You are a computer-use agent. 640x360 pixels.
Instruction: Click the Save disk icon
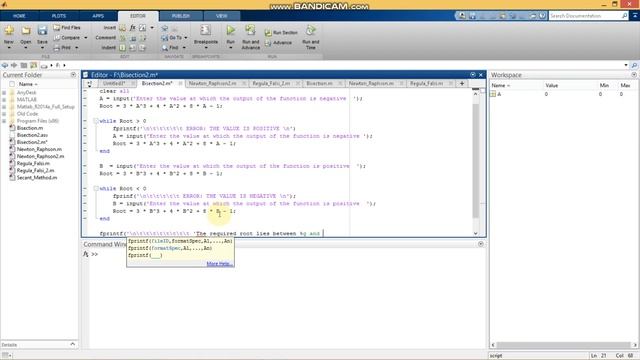(42, 31)
